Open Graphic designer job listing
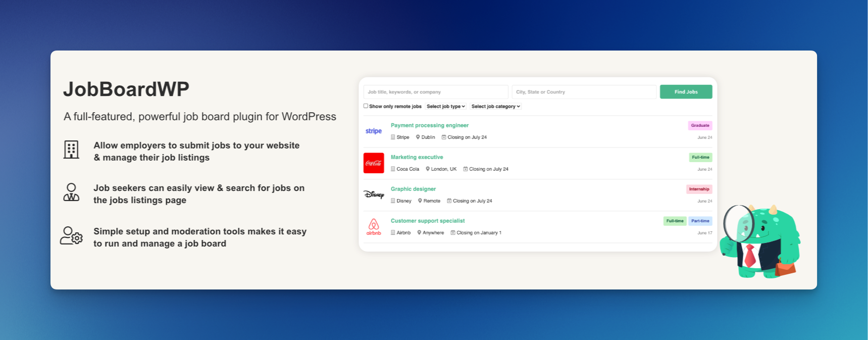Image resolution: width=868 pixels, height=340 pixels. pos(413,189)
